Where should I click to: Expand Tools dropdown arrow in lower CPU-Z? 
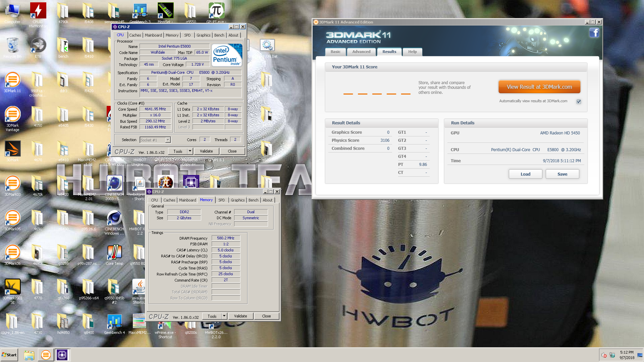tap(224, 316)
